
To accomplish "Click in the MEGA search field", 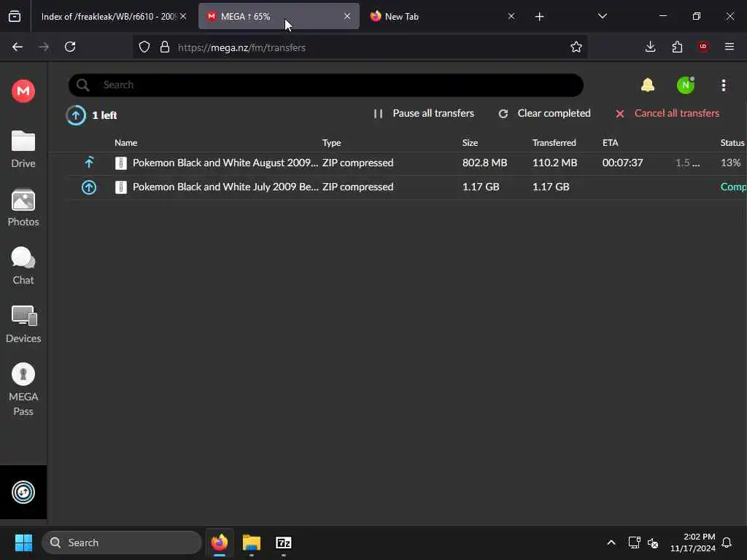I will pos(326,85).
